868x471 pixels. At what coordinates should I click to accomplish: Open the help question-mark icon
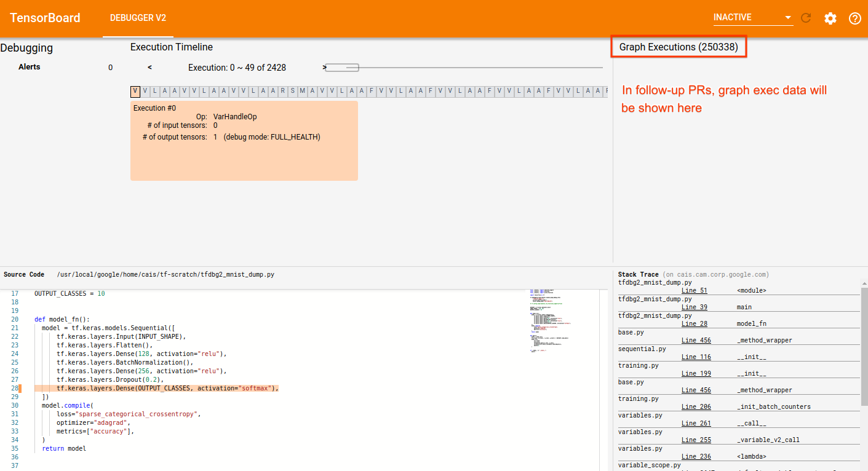[854, 18]
